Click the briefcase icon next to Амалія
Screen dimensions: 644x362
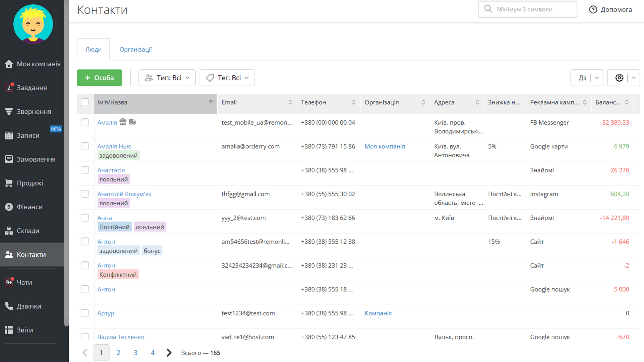pyautogui.click(x=123, y=122)
